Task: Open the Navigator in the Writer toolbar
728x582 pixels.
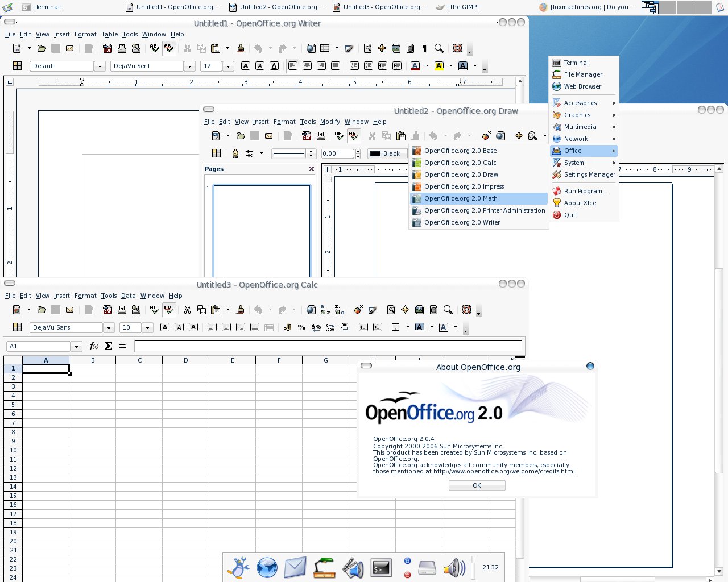Action: click(x=382, y=48)
